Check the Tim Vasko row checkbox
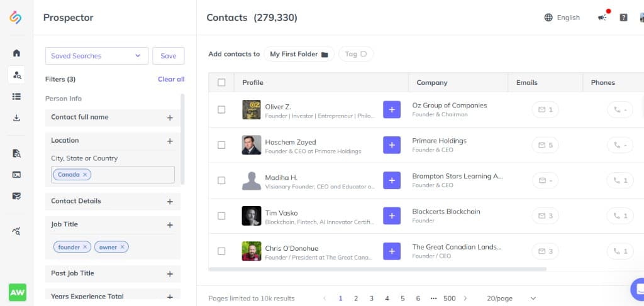Viewport: 644px width, 306px height. (221, 216)
